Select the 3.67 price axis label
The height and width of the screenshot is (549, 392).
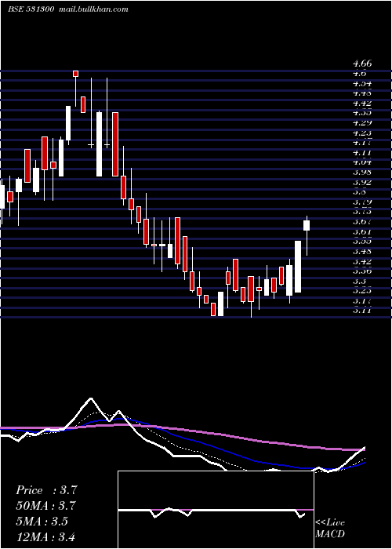(362, 222)
